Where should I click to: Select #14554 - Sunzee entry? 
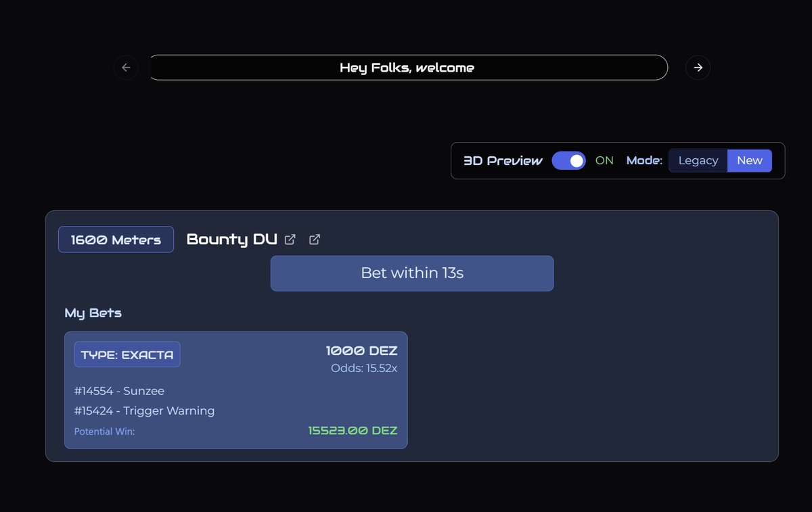coord(119,391)
